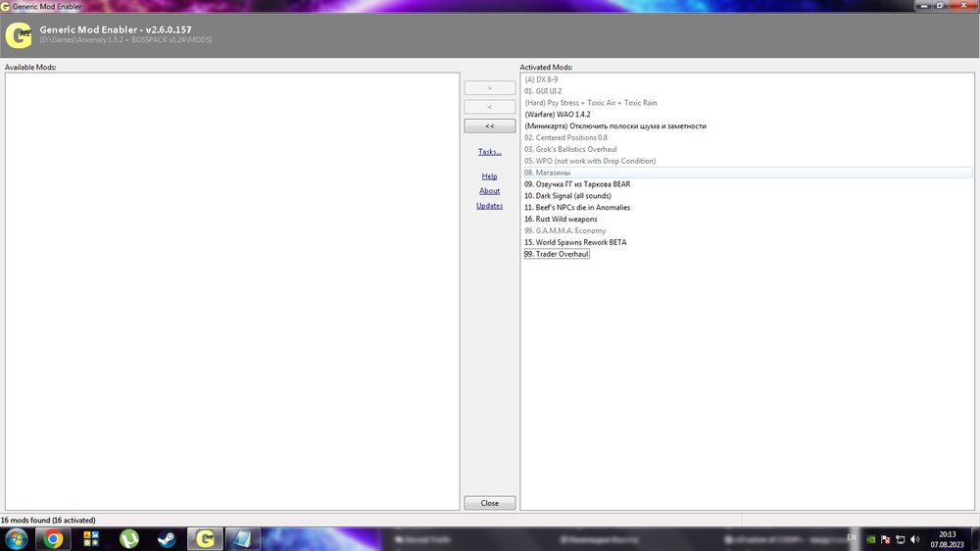Select '15. World Spawns Rework BETA' mod
Viewport: 980px width, 551px height.
click(x=574, y=242)
